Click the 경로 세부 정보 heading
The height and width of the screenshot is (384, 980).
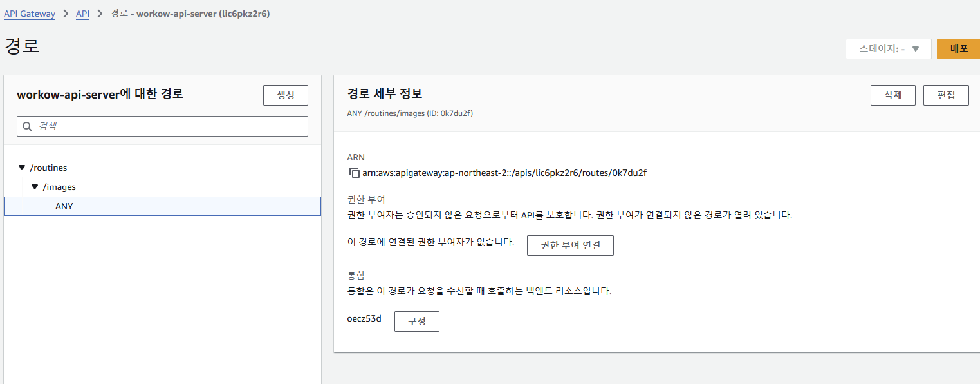pyautogui.click(x=385, y=94)
